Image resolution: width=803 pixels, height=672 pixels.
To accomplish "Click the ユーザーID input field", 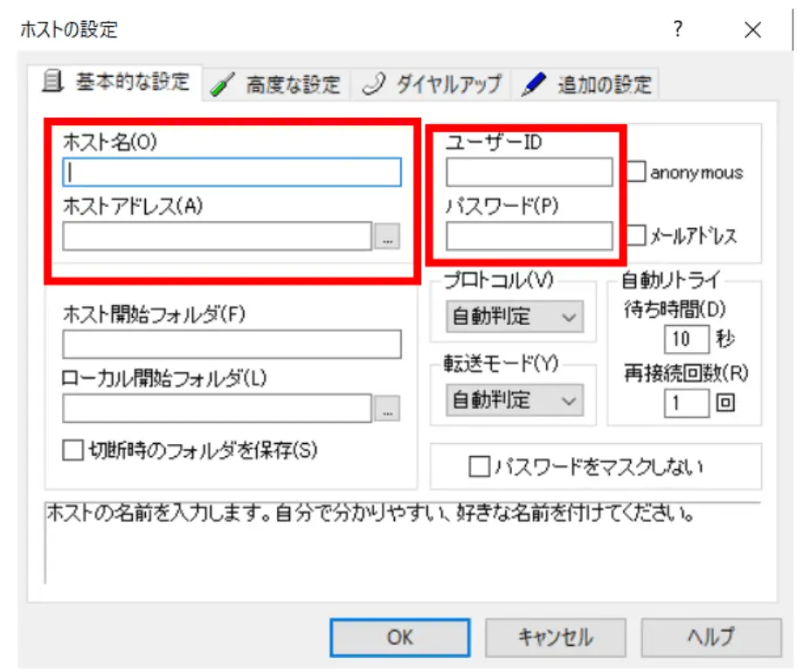I will (x=529, y=172).
